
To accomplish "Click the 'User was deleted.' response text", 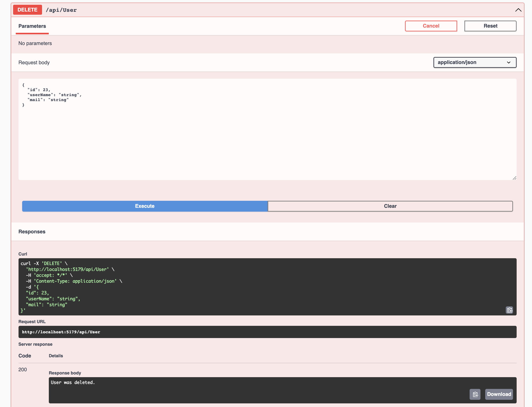I will click(x=73, y=382).
